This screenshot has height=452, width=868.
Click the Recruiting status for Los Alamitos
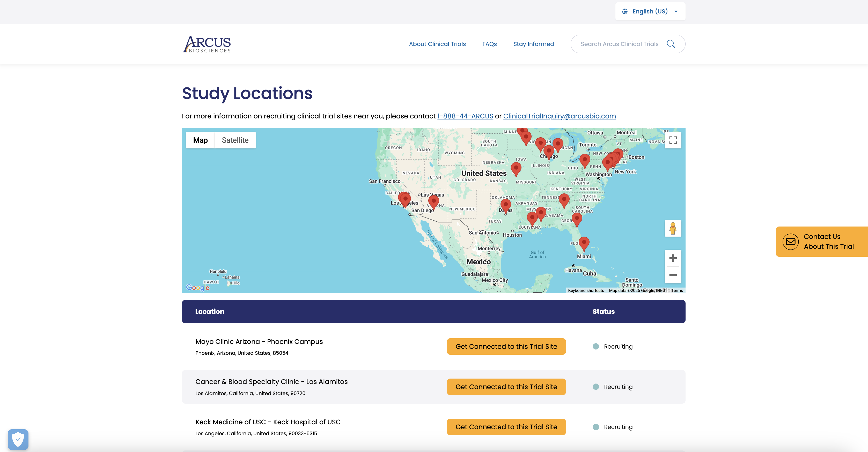tap(613, 387)
